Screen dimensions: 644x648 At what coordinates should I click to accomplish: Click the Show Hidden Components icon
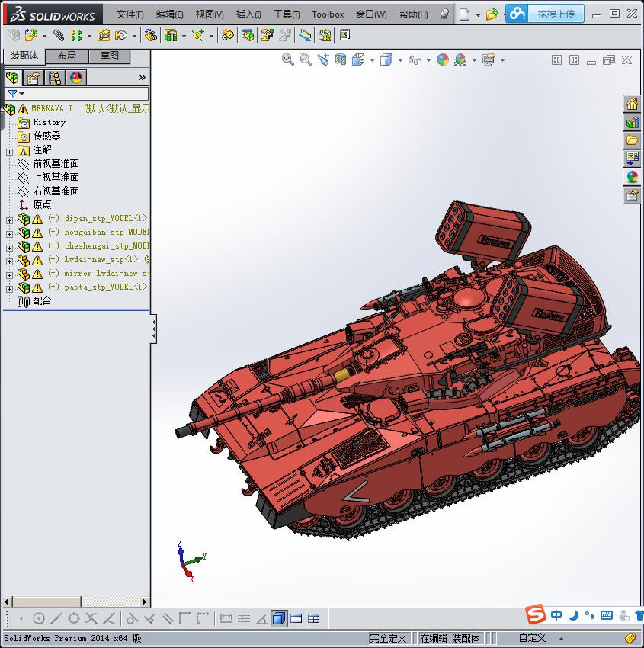point(151,36)
